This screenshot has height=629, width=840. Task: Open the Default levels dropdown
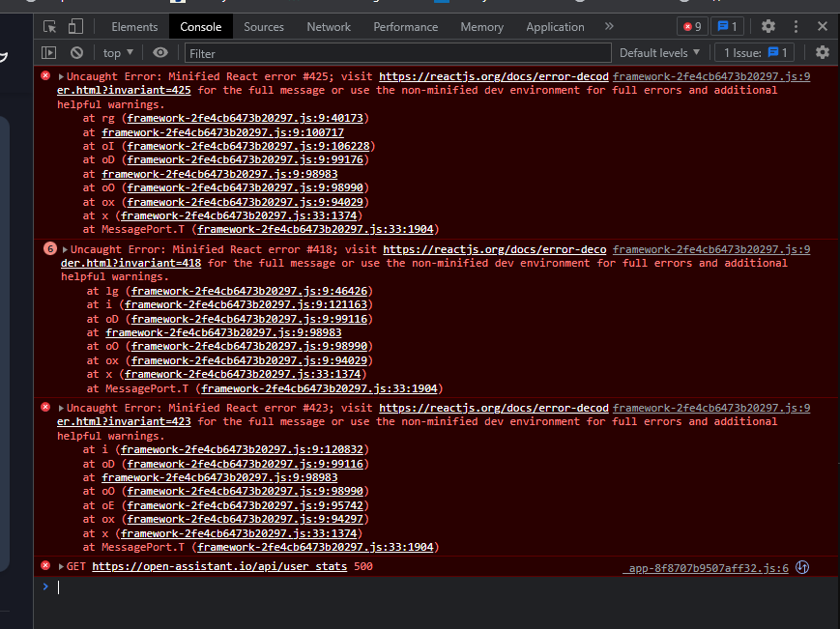[659, 53]
